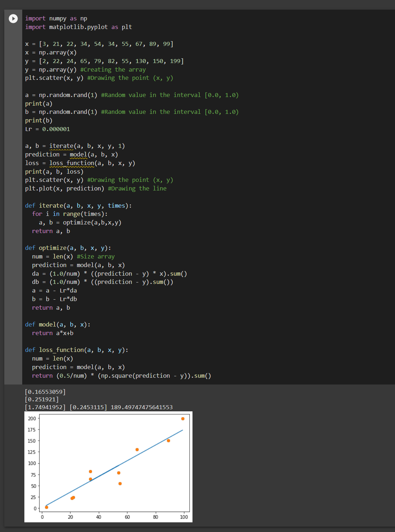Click the 'a = a - Lr*da' line
Viewport: 395px width, 532px height.
click(54, 291)
